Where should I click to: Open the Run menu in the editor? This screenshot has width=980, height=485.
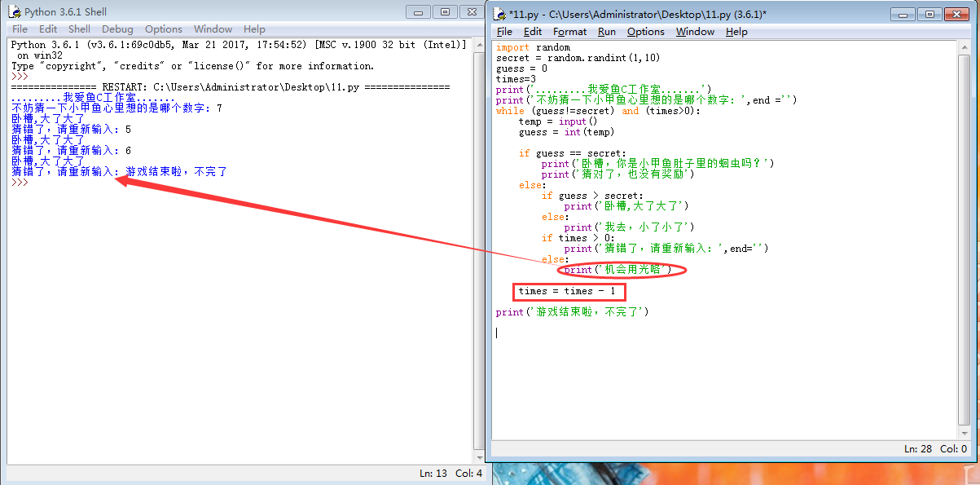[606, 32]
